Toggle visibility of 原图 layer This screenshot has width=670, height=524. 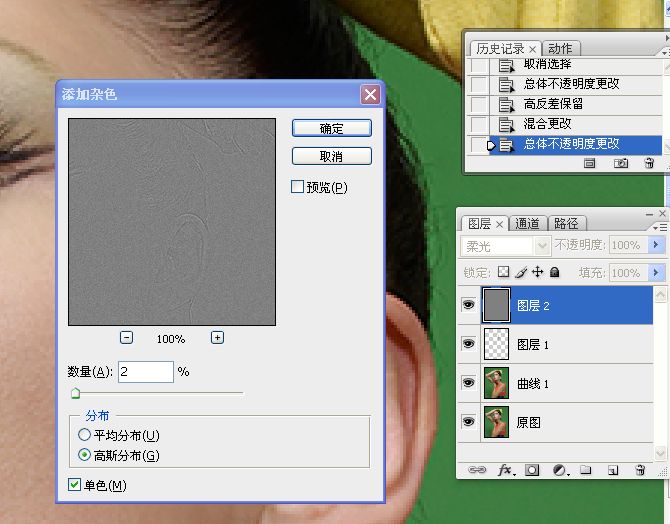coord(468,422)
